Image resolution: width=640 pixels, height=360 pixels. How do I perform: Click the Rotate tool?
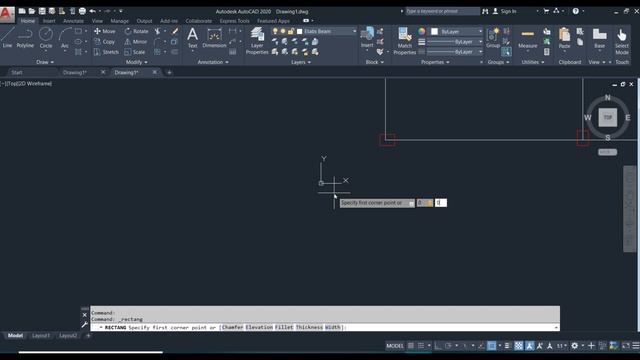(x=136, y=31)
